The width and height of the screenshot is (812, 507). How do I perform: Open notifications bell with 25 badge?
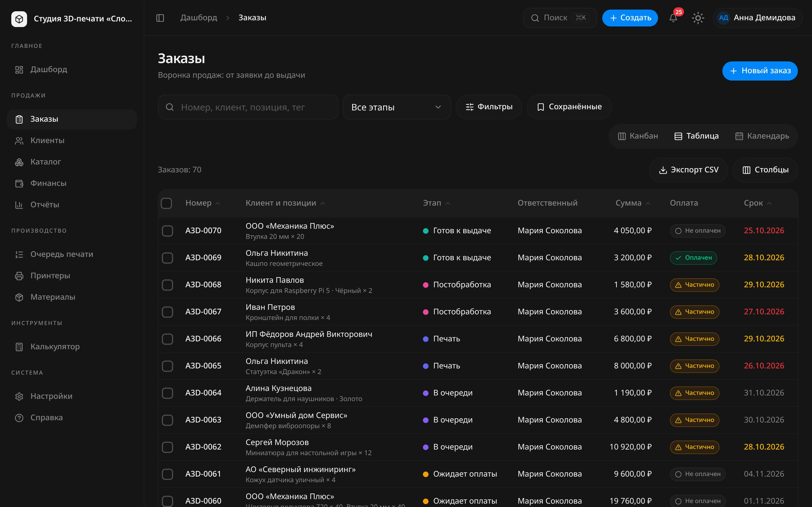(673, 18)
